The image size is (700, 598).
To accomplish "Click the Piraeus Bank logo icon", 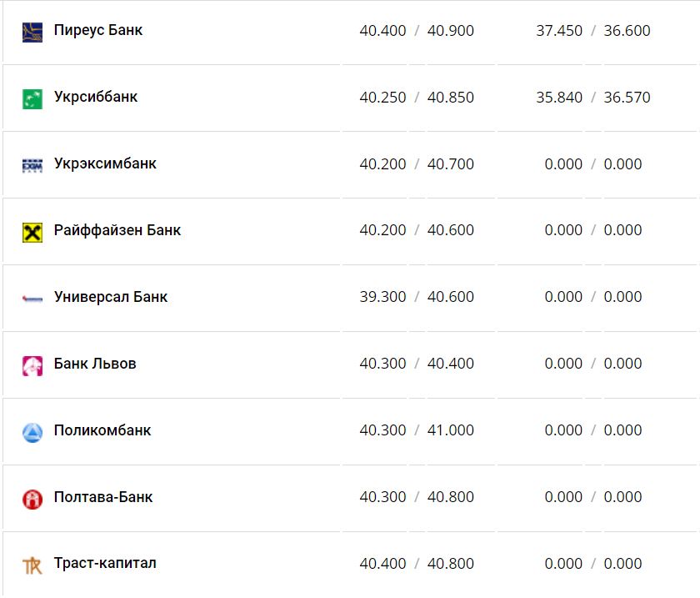I will tap(32, 32).
